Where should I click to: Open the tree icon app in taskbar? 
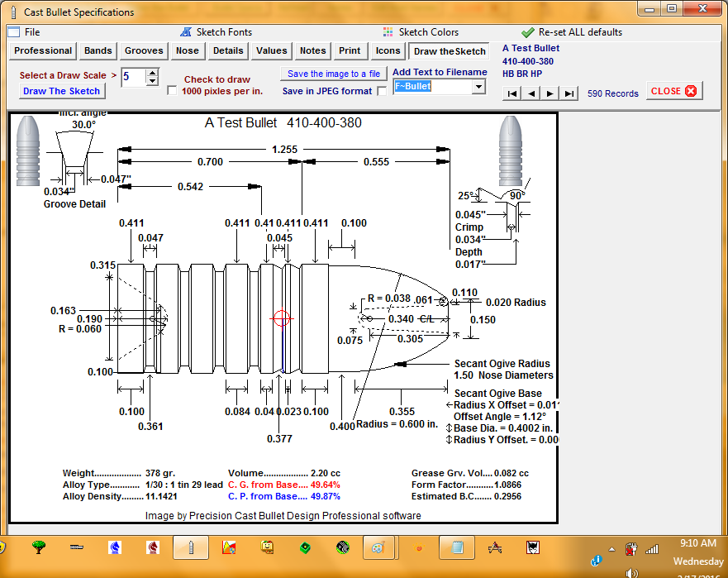[39, 547]
